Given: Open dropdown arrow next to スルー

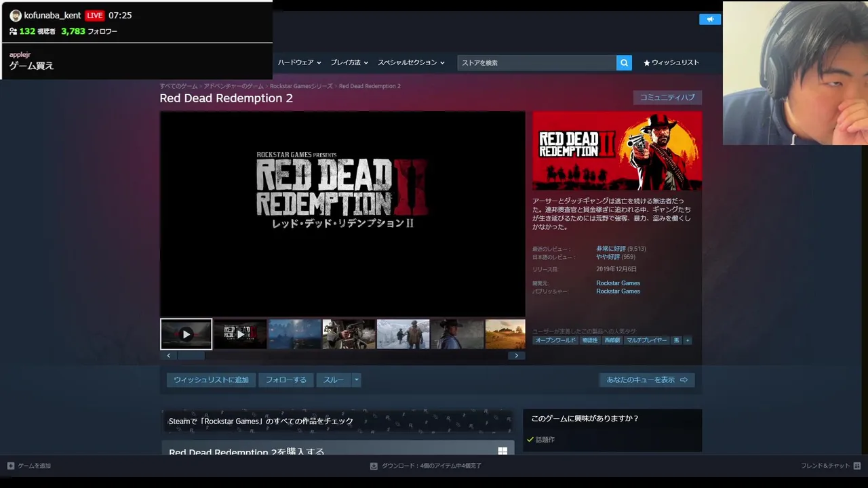Looking at the screenshot, I should click(x=357, y=380).
